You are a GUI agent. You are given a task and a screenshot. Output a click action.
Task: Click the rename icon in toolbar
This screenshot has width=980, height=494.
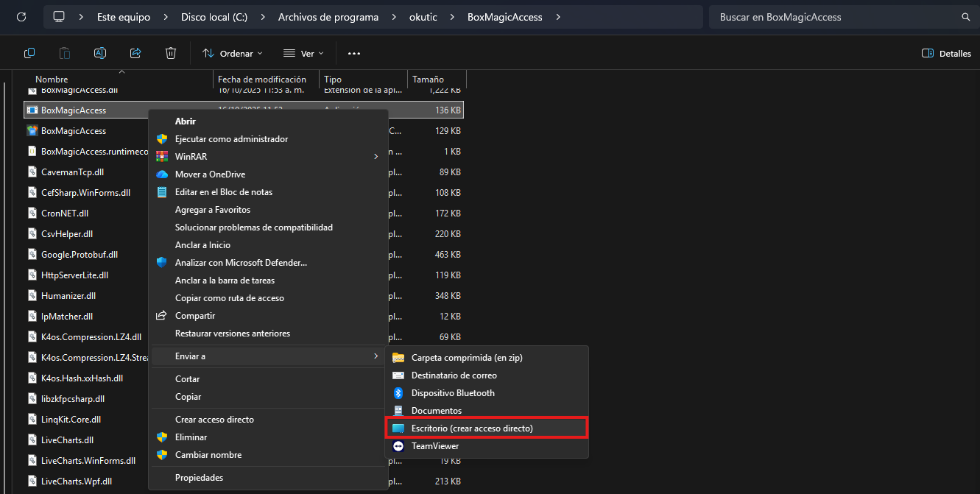click(100, 53)
